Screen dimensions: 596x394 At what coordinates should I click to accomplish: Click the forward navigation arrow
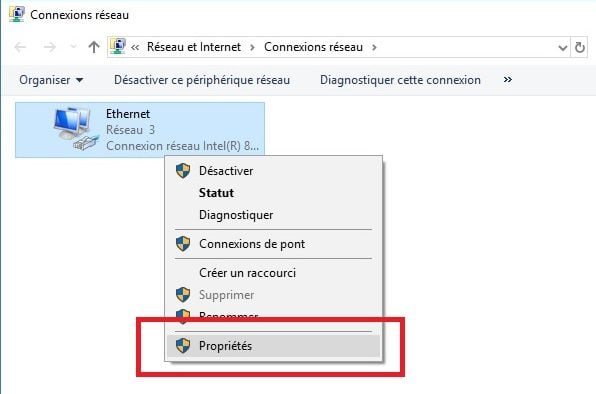pyautogui.click(x=49, y=47)
